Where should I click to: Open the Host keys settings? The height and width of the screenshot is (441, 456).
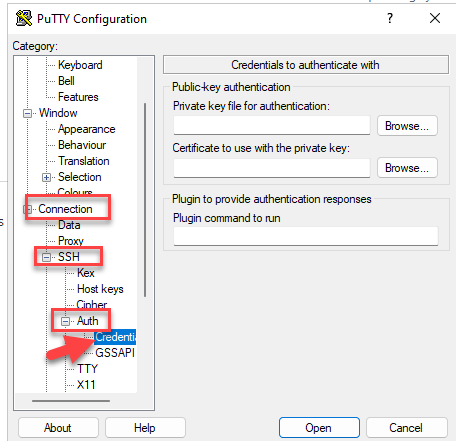(x=100, y=289)
